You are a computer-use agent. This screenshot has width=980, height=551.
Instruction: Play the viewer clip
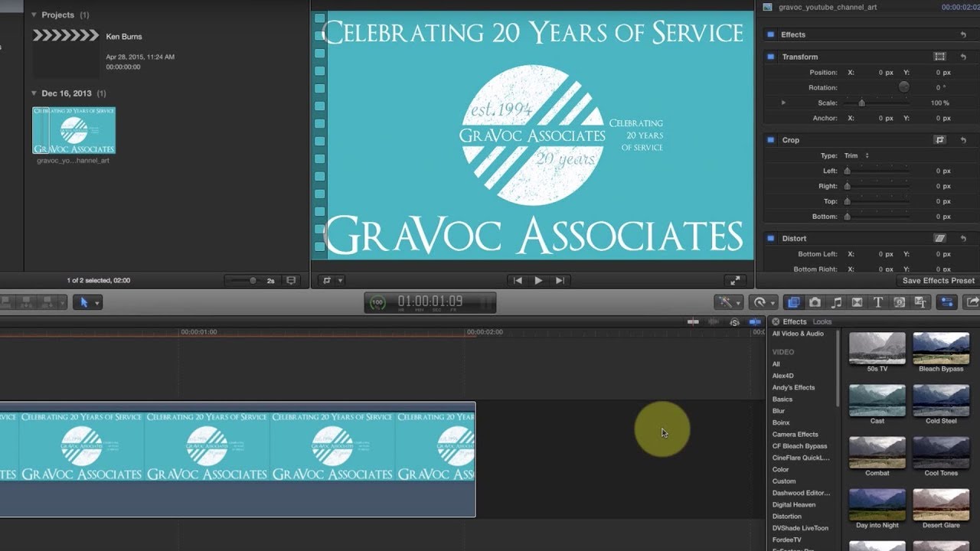pos(538,281)
